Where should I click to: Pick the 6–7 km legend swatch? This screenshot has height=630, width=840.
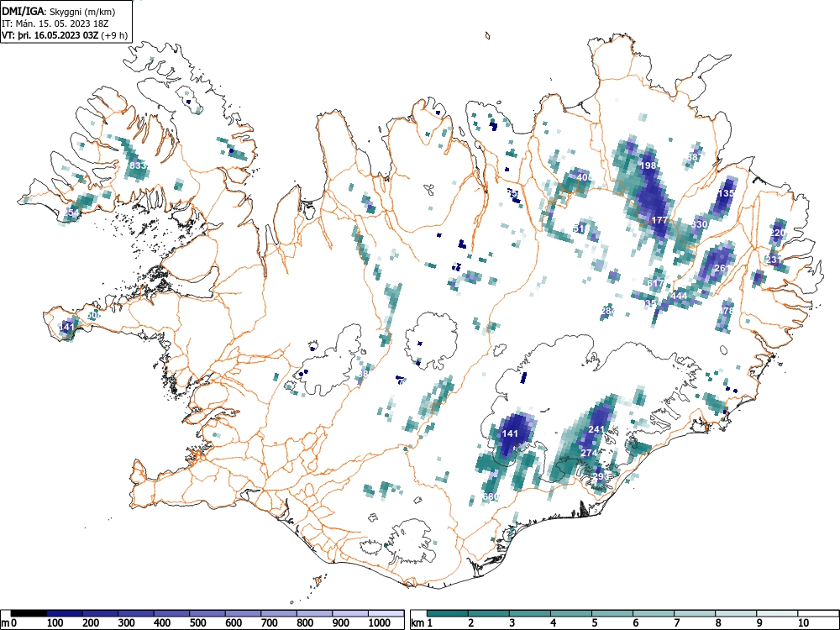click(x=654, y=613)
